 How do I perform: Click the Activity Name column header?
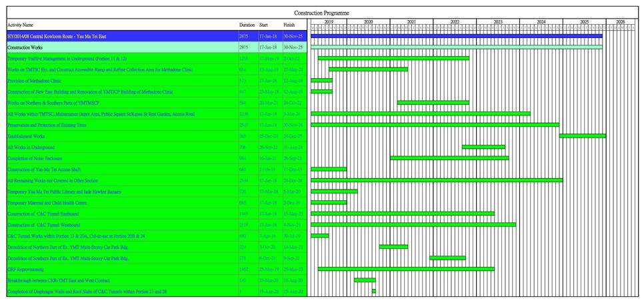tap(20, 25)
